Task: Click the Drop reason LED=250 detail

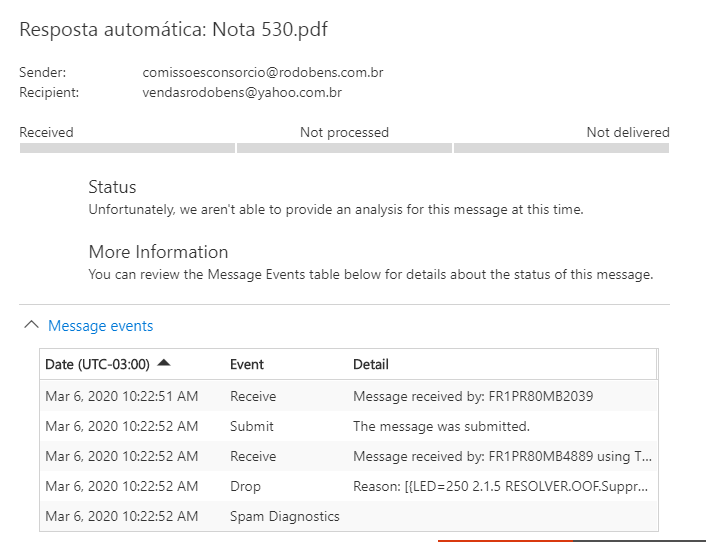Action: pos(501,486)
